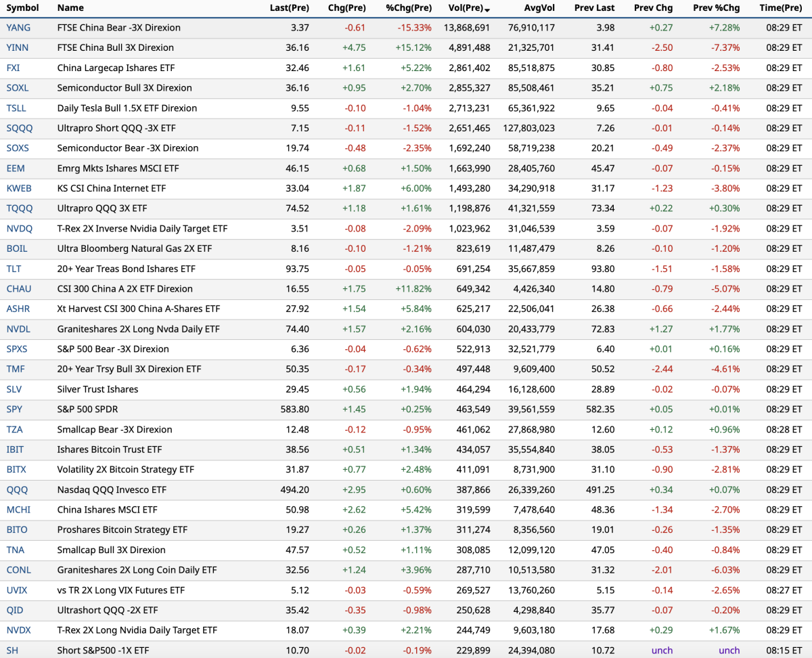Open the UVIX symbol link
The image size is (812, 658).
pyautogui.click(x=17, y=590)
